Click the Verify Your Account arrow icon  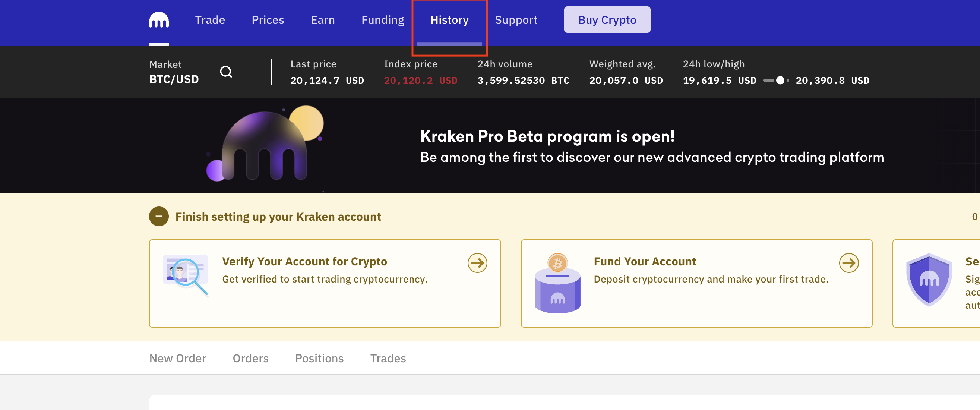click(x=477, y=263)
